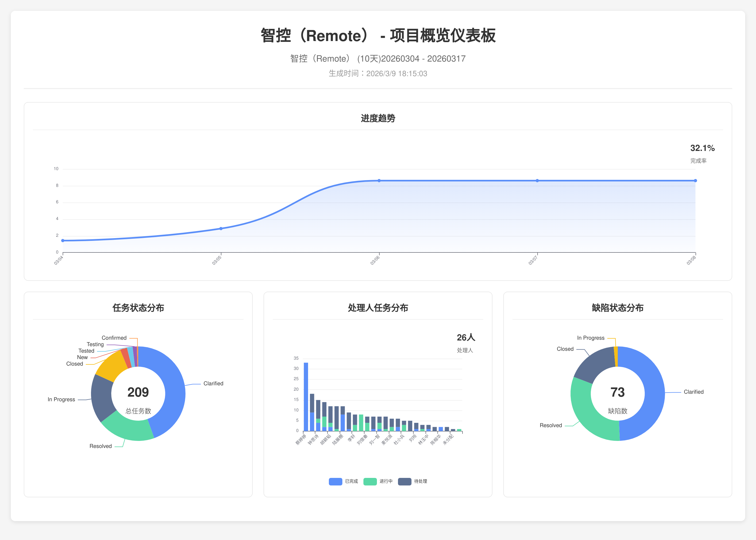Toggle the 进行中 legend series
This screenshot has height=540, width=756.
(x=386, y=481)
